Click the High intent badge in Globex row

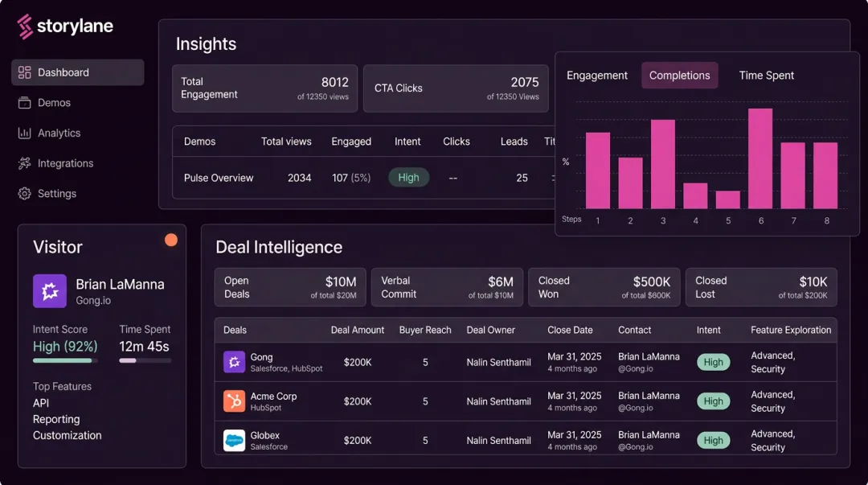click(713, 440)
